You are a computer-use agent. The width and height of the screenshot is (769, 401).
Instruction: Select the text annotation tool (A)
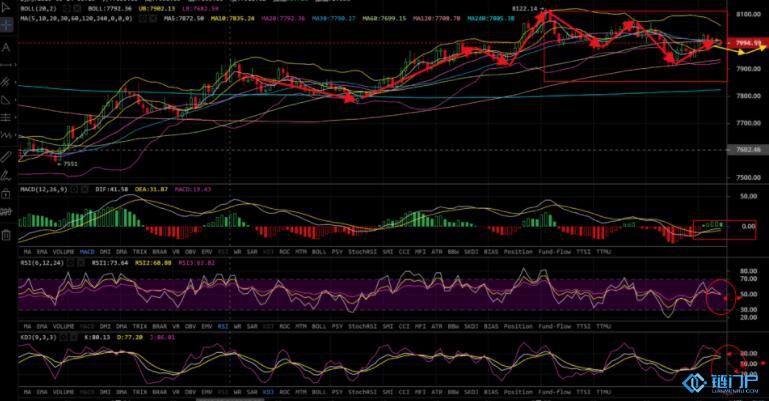tap(7, 45)
